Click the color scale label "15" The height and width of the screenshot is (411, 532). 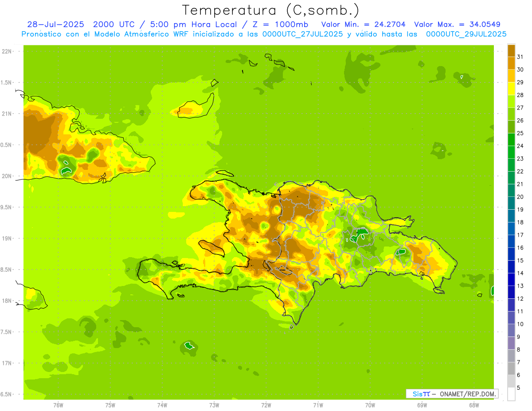520,260
